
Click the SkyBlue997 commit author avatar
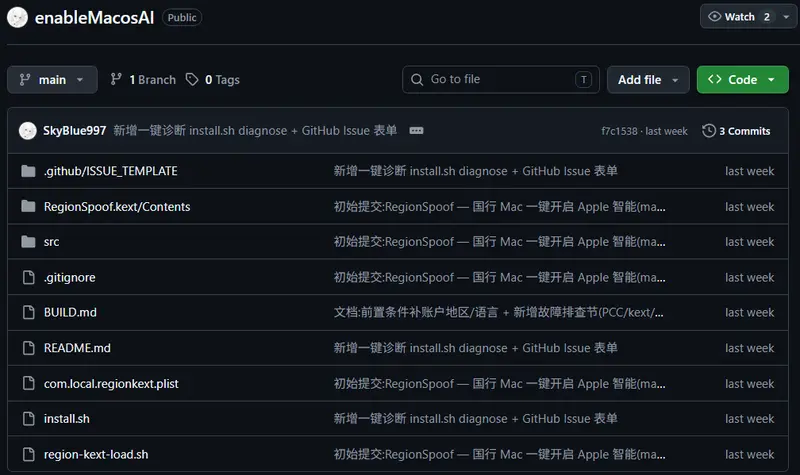click(x=28, y=131)
